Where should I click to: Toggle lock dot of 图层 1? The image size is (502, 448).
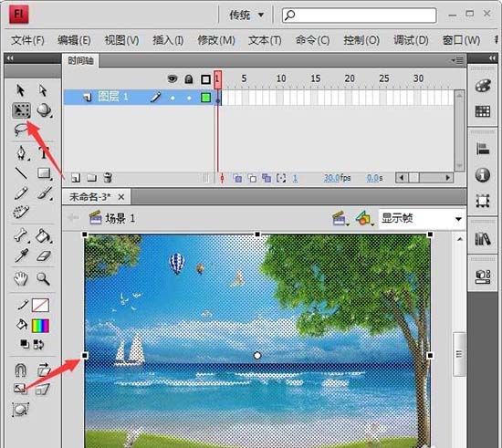point(189,98)
